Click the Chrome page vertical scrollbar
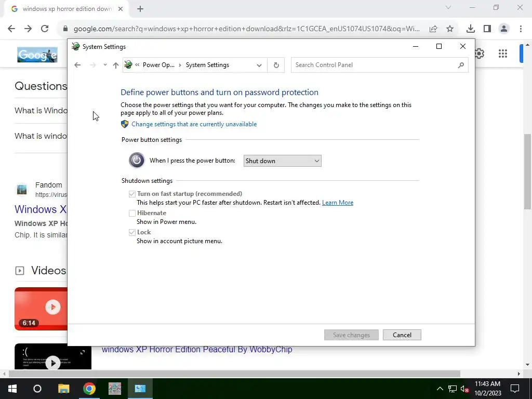The image size is (532, 399). (527, 171)
